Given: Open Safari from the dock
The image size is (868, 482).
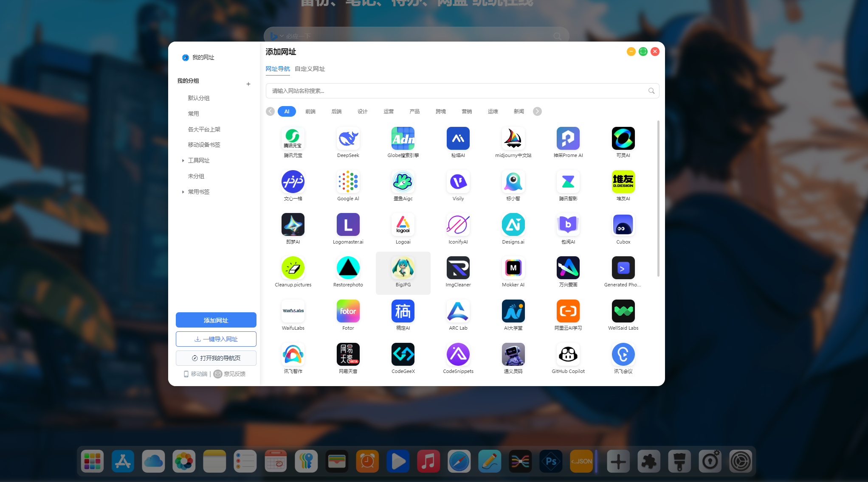Looking at the screenshot, I should pyautogui.click(x=459, y=461).
